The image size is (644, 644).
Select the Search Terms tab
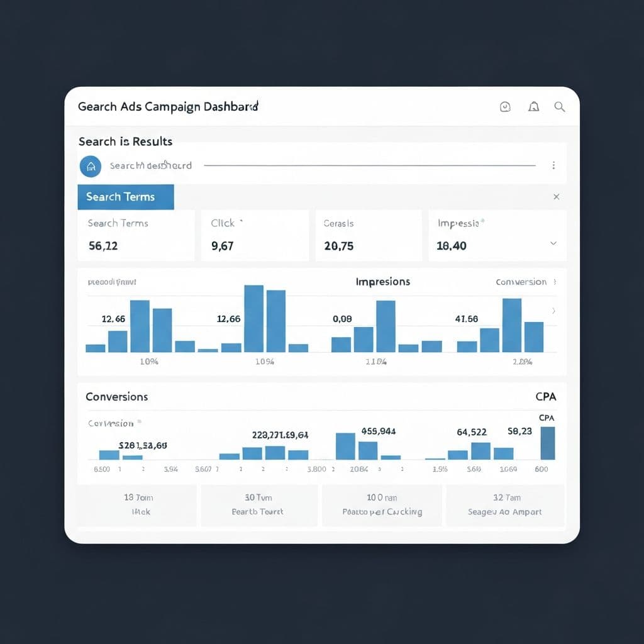click(x=125, y=197)
